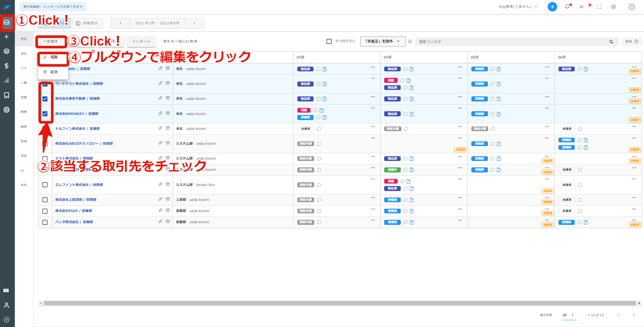Open the layers stack icon in sidebar
The image size is (644, 327).
[6, 51]
